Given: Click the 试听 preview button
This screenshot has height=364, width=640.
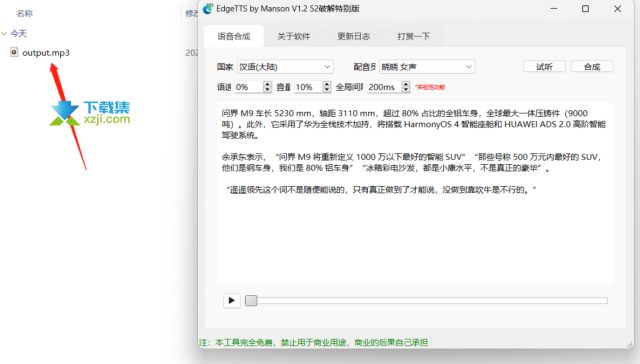Looking at the screenshot, I should pos(544,67).
